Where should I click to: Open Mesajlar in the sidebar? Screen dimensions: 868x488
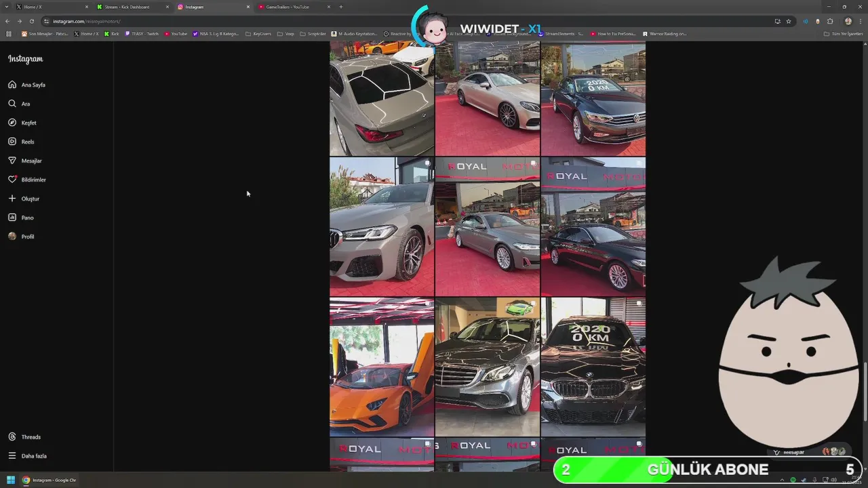point(25,161)
